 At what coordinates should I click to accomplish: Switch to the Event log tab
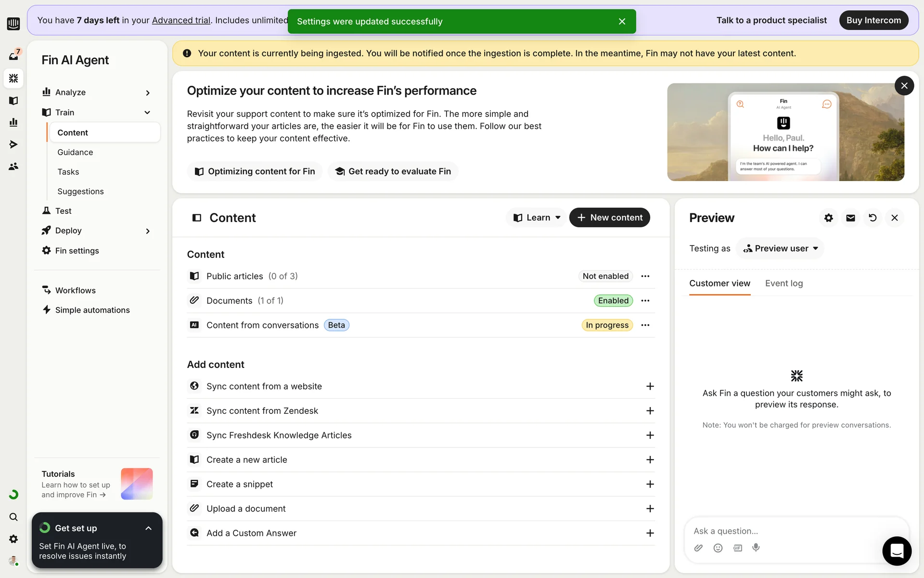point(783,283)
